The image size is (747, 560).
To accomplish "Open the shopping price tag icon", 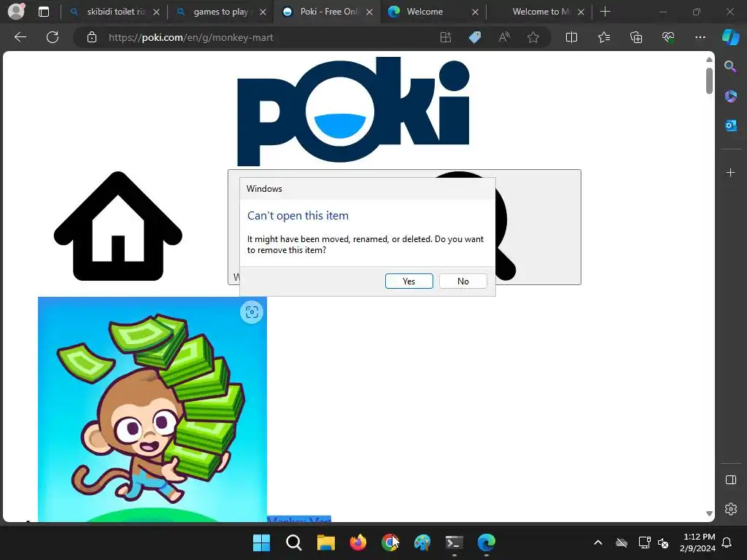I will 475,37.
